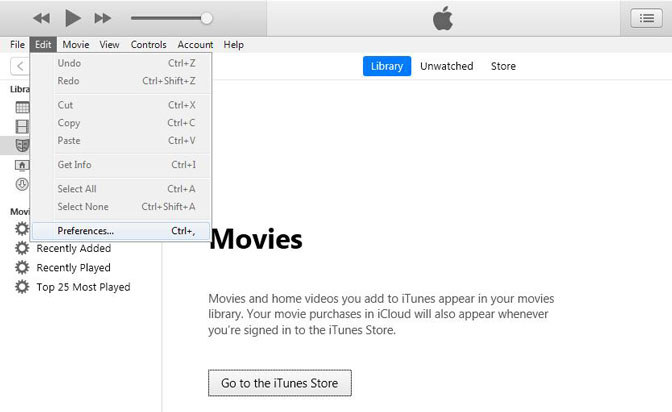Choose Undo in the Edit menu
The height and width of the screenshot is (412, 672).
(121, 63)
